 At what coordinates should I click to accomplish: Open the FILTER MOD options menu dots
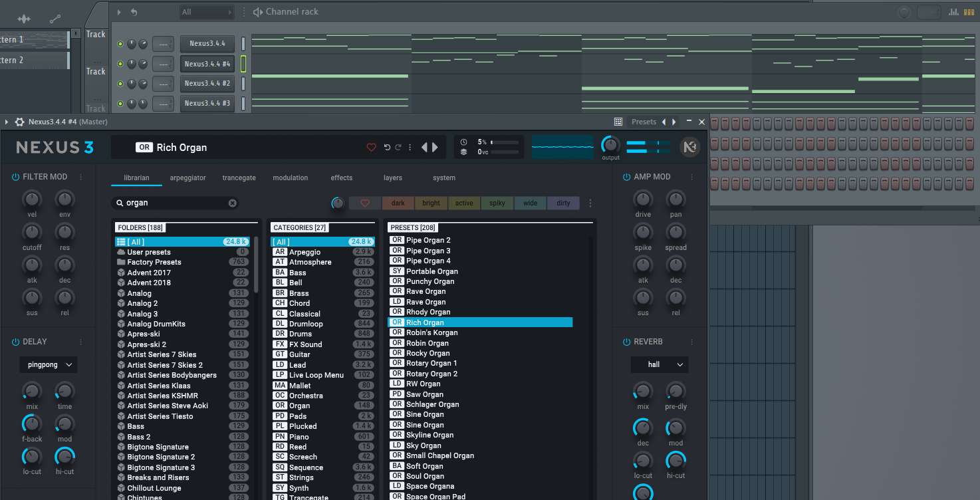coord(81,177)
